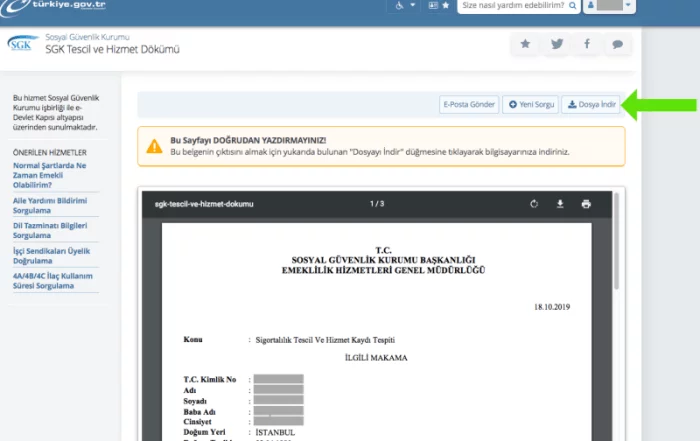The height and width of the screenshot is (441, 700).
Task: Click 'SOSYAL GÜVENLİK KURUMU BAŞKANLIĞI' document header
Action: [383, 260]
